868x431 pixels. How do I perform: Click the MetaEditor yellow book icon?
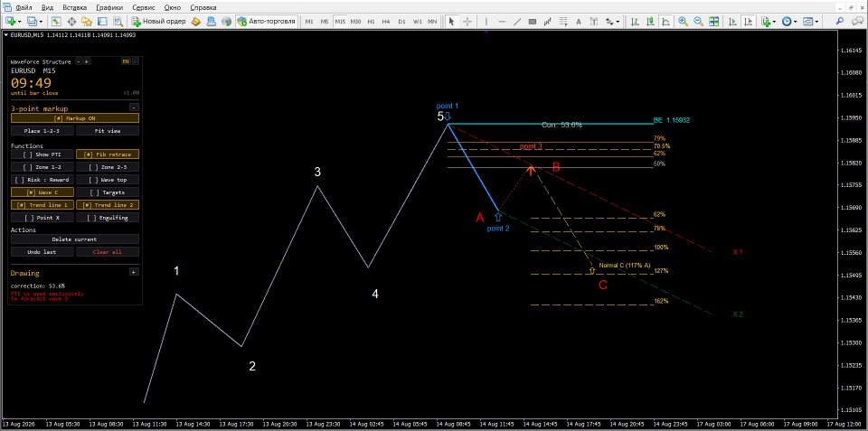(196, 21)
